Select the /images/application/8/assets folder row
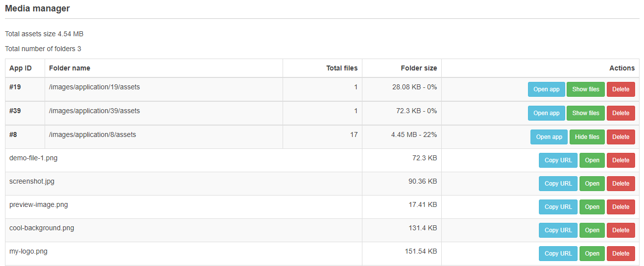 pyautogui.click(x=322, y=137)
